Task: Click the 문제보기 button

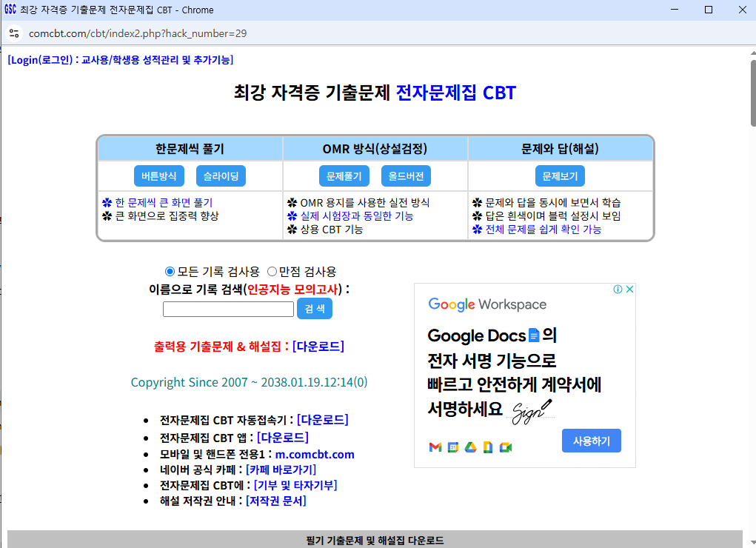Action: tap(559, 176)
